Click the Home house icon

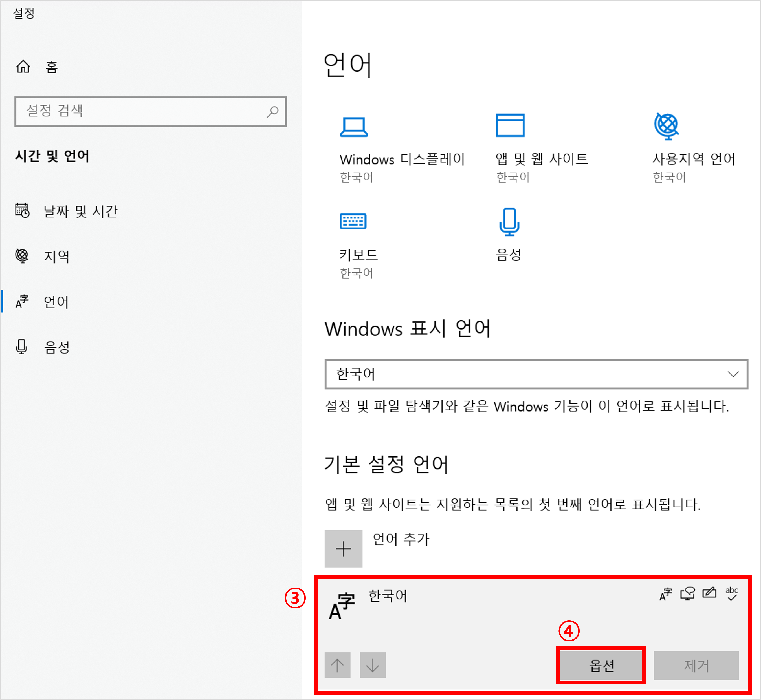pos(23,67)
